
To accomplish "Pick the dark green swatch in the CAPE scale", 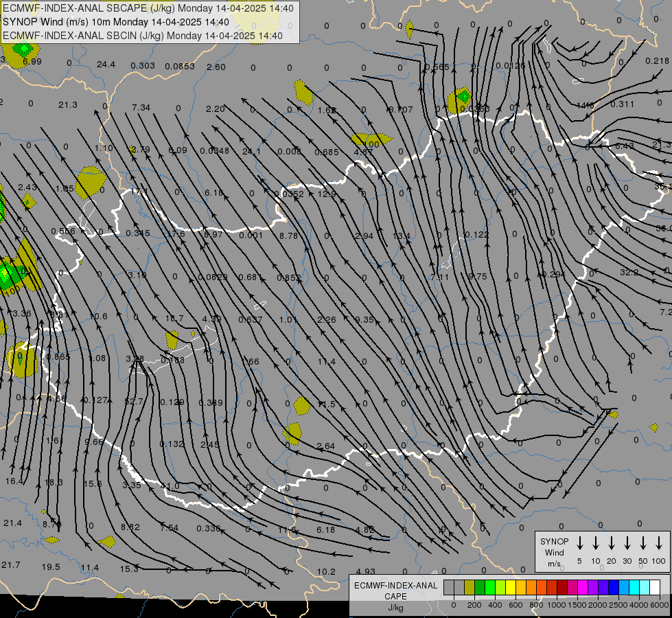I will click(480, 587).
